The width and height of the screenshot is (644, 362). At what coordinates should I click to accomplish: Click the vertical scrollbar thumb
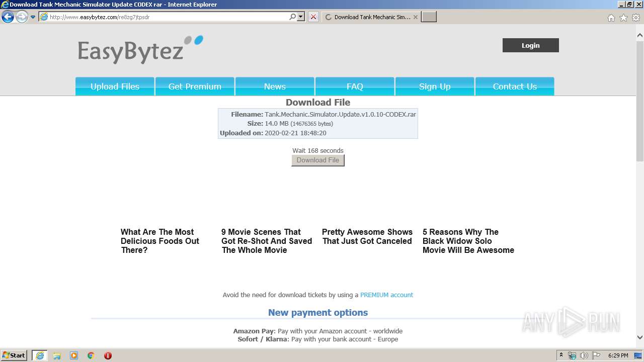pos(640,101)
